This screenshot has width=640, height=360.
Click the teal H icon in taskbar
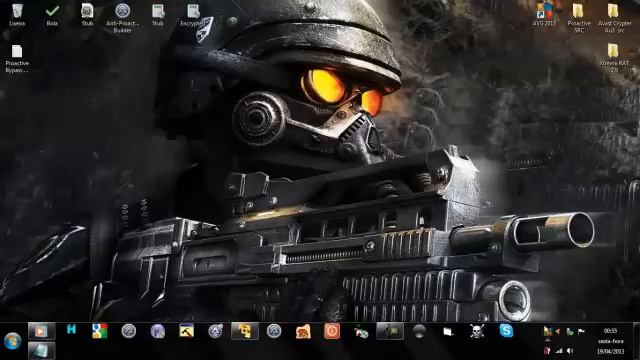[71, 329]
